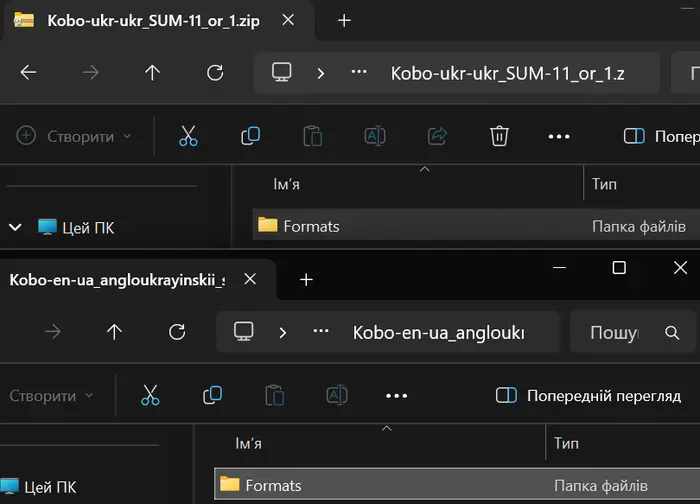The height and width of the screenshot is (504, 700).
Task: Refresh the lower Kobo-en-ua window
Action: (x=177, y=332)
